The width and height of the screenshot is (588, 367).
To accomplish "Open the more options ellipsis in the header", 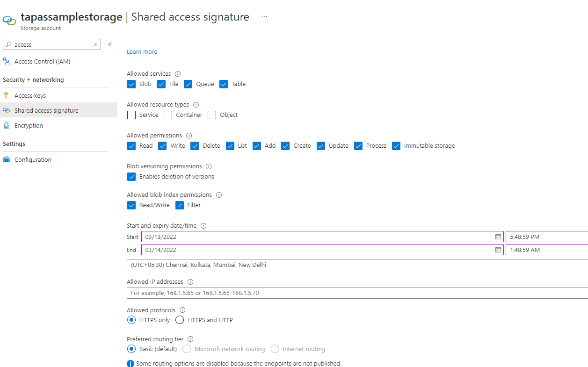I will tap(264, 16).
